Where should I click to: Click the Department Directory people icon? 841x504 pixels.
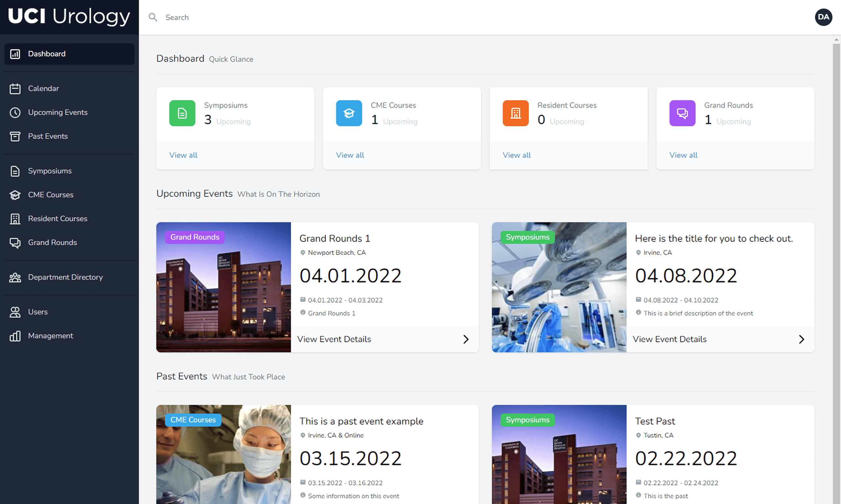(15, 278)
